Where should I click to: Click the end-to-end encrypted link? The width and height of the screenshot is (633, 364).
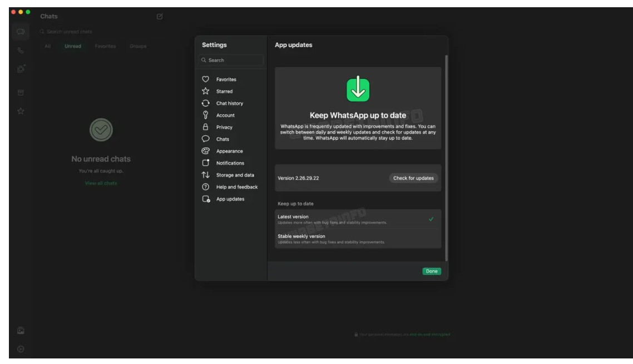point(429,335)
